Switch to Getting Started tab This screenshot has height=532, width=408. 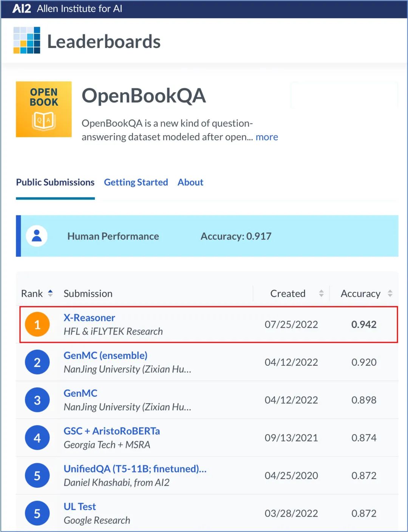[x=136, y=182]
